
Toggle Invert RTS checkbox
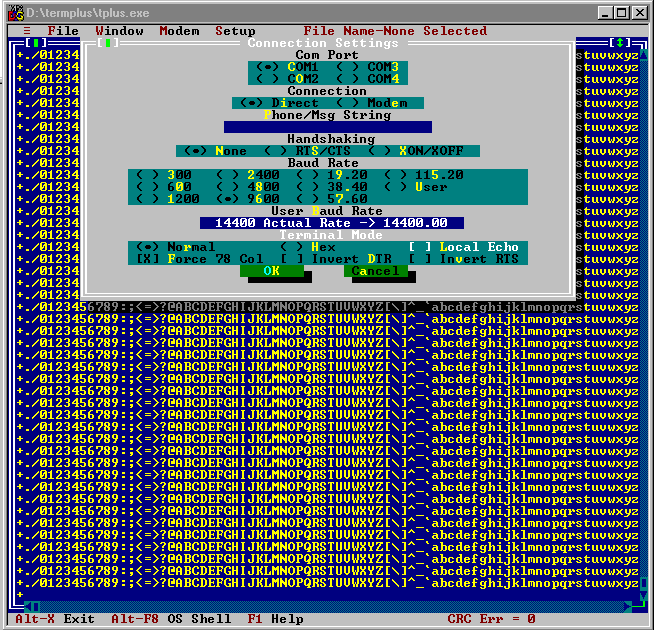[x=464, y=259]
